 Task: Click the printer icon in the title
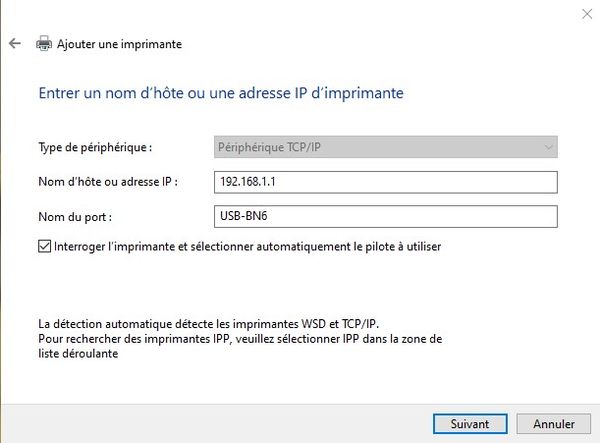pos(44,44)
